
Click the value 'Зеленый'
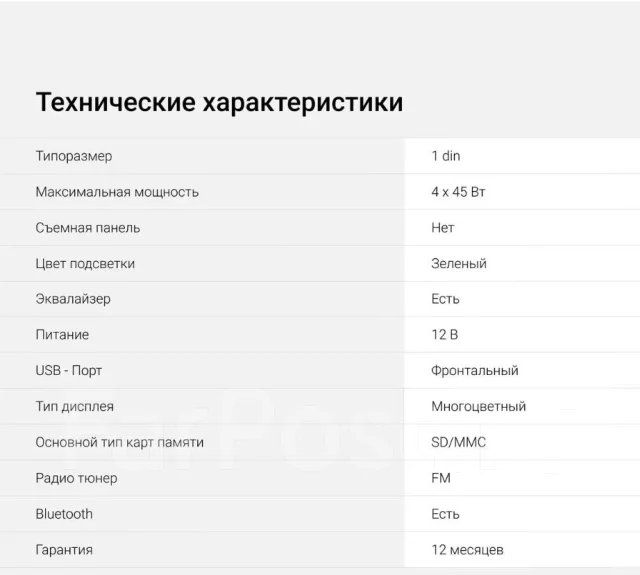[459, 264]
